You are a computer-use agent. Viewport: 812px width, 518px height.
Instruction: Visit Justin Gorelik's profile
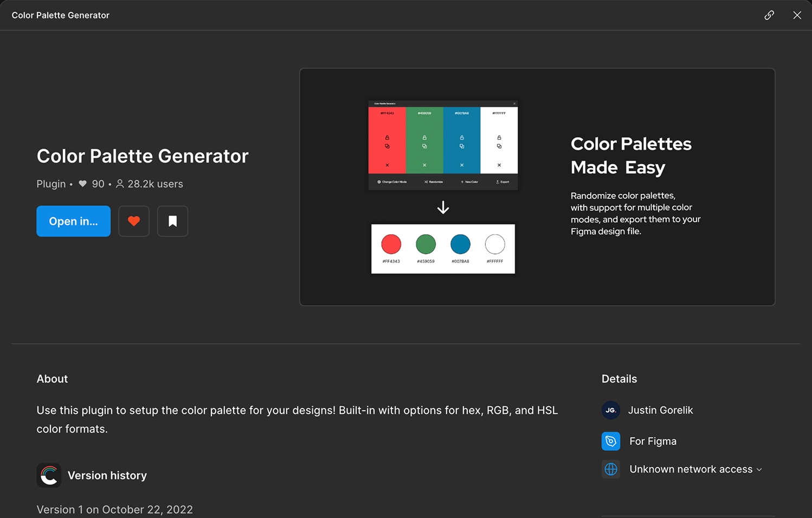tap(660, 410)
